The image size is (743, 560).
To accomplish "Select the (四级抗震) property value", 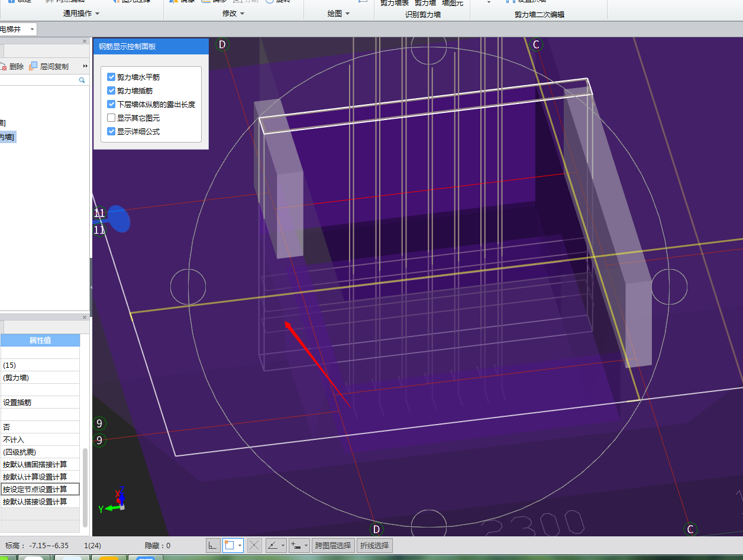I will pyautogui.click(x=40, y=452).
